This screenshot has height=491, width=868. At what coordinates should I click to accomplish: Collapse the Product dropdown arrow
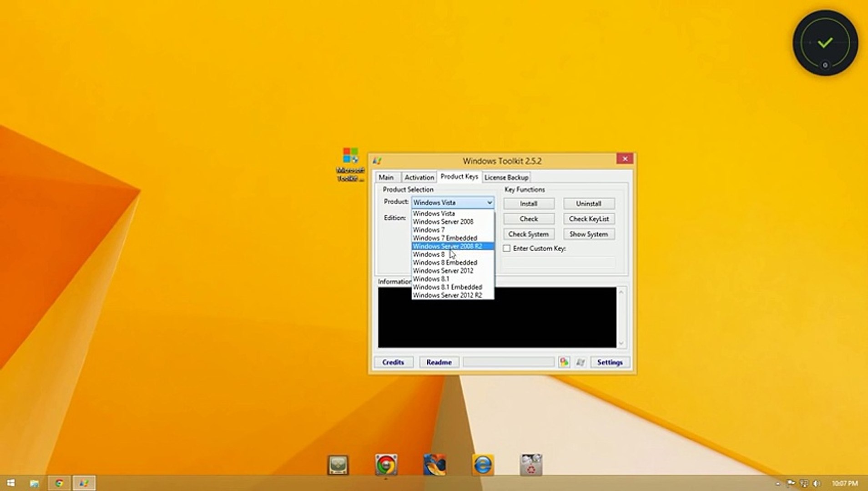click(490, 202)
